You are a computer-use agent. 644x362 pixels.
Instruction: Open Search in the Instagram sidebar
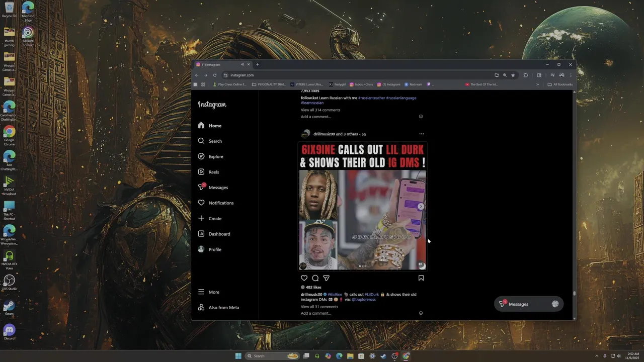pyautogui.click(x=210, y=141)
